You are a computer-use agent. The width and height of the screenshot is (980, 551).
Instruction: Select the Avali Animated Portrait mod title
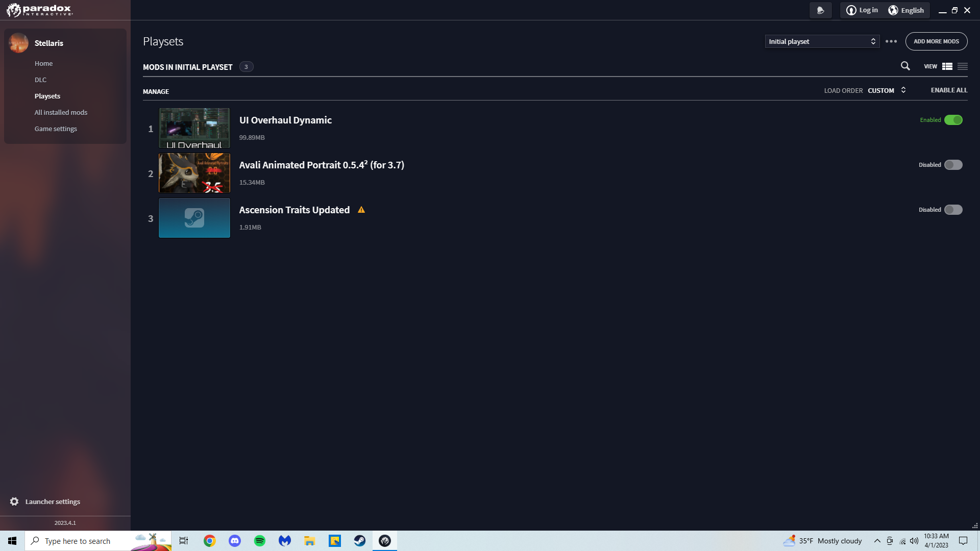[322, 165]
